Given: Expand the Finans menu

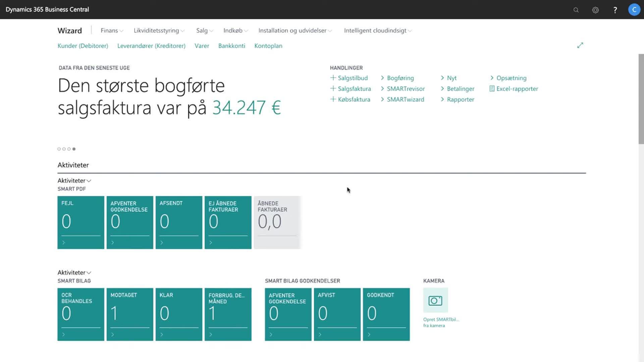Looking at the screenshot, I should click(x=112, y=31).
